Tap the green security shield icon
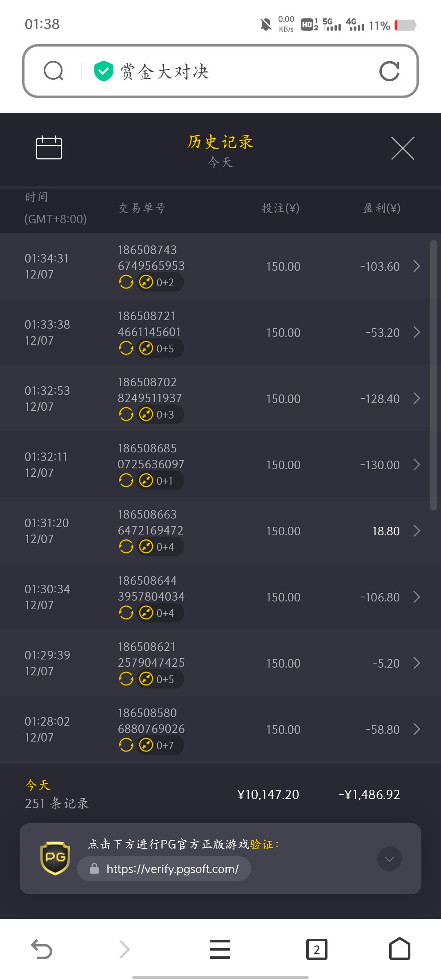This screenshot has width=441, height=980. point(103,71)
